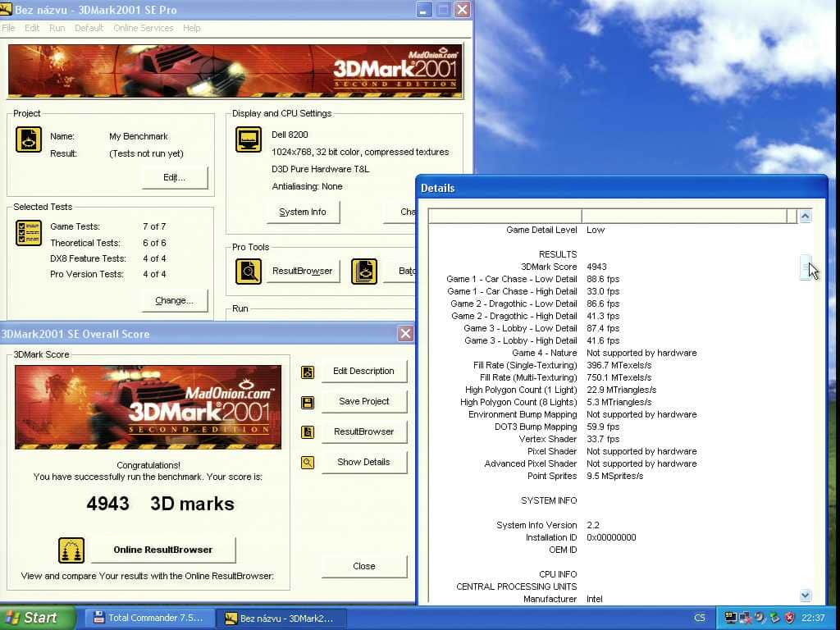Click the disconnected network tray icon
Image resolution: width=840 pixels, height=630 pixels.
click(745, 618)
